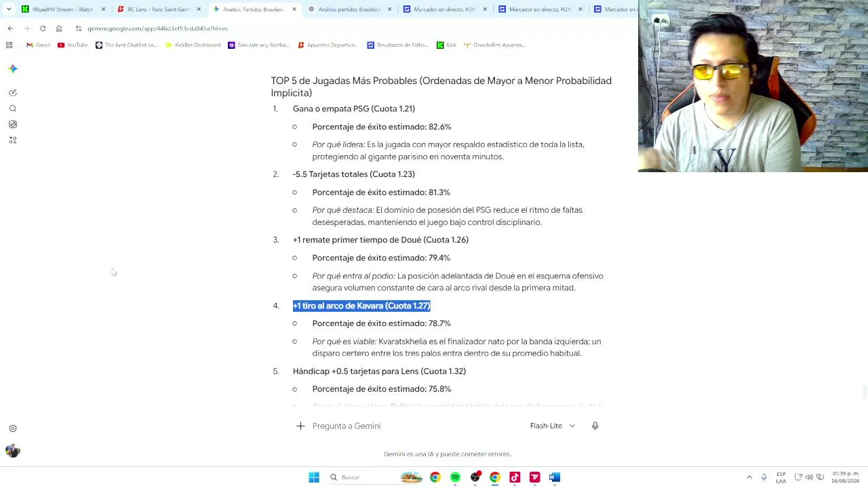Show hidden tray icons chevron

click(749, 477)
